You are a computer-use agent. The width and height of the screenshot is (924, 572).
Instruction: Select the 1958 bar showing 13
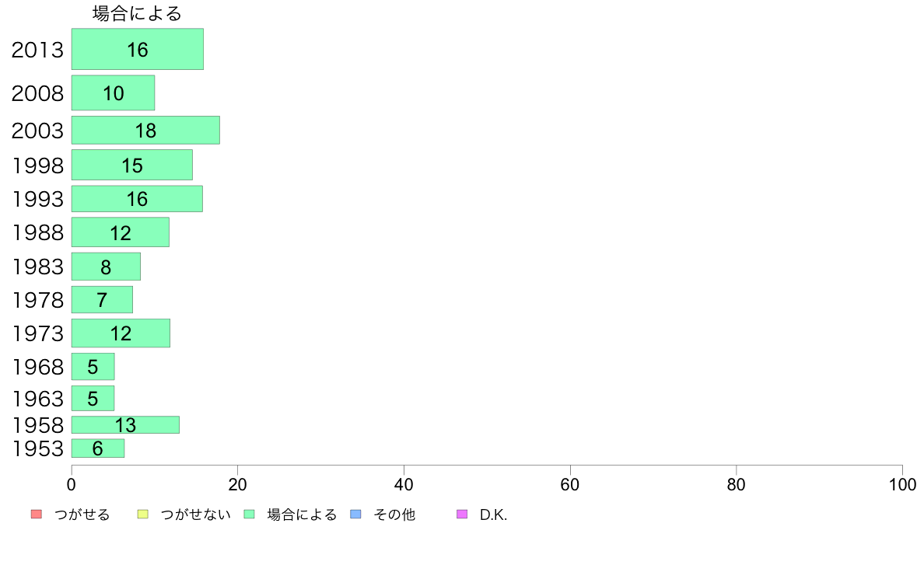[x=125, y=425]
